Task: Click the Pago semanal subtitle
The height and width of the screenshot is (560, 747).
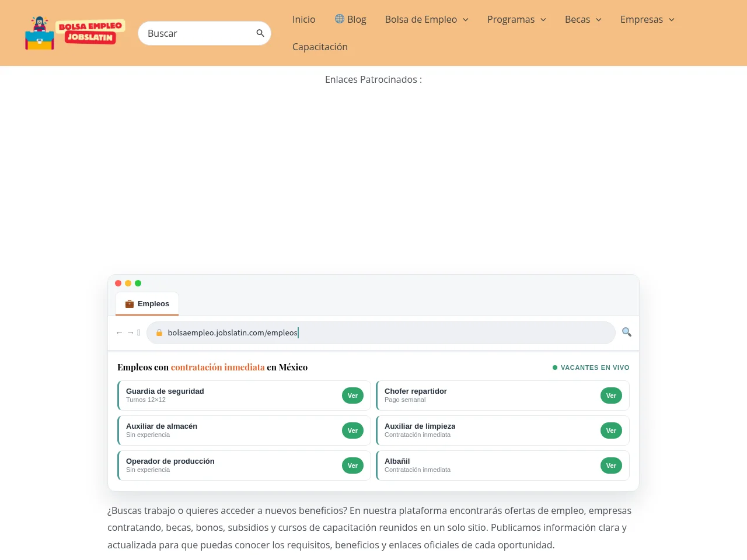Action: pos(405,400)
